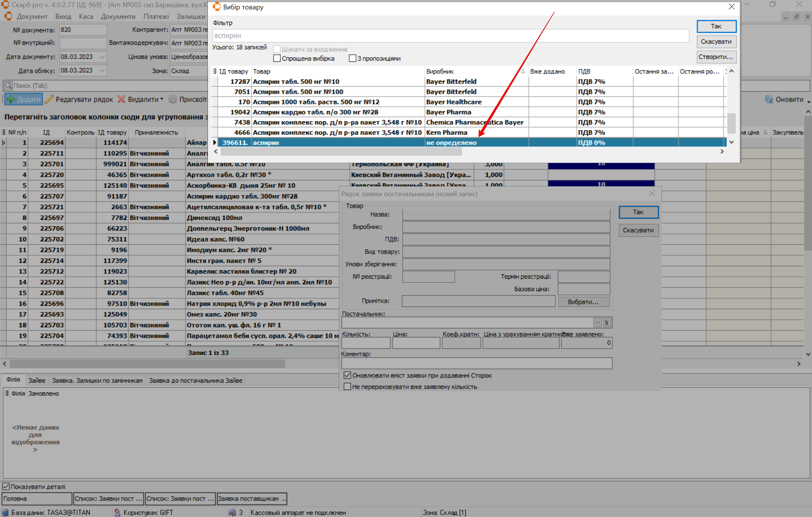Open the Дата обліку date dropdown
The height and width of the screenshot is (517, 812).
point(102,70)
